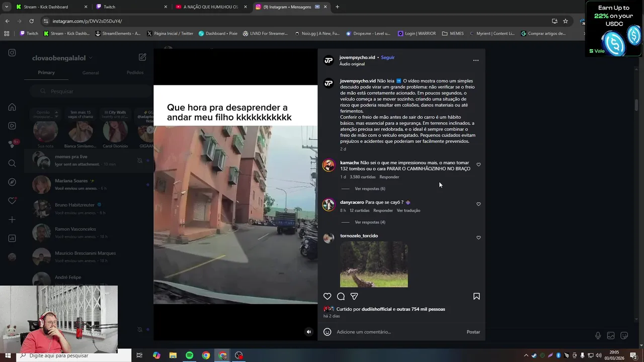Share the post via paper plane icon
This screenshot has width=644, height=362.
(354, 297)
